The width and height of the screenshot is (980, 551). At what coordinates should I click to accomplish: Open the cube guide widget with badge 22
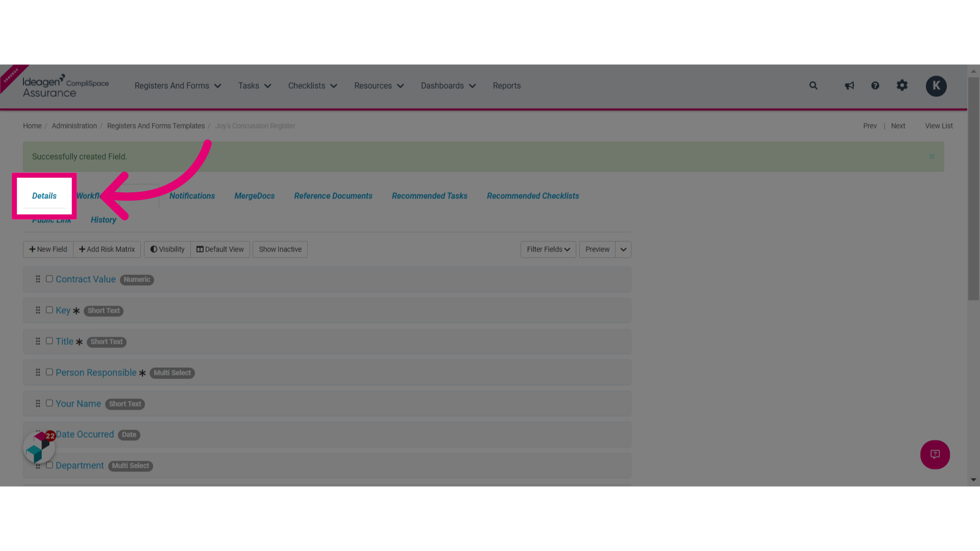pyautogui.click(x=39, y=447)
